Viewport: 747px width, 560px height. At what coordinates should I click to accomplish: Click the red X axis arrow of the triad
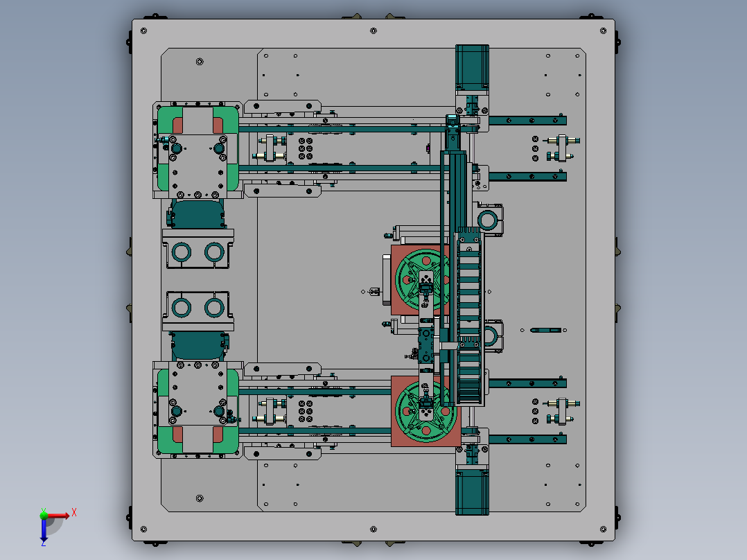click(x=59, y=516)
